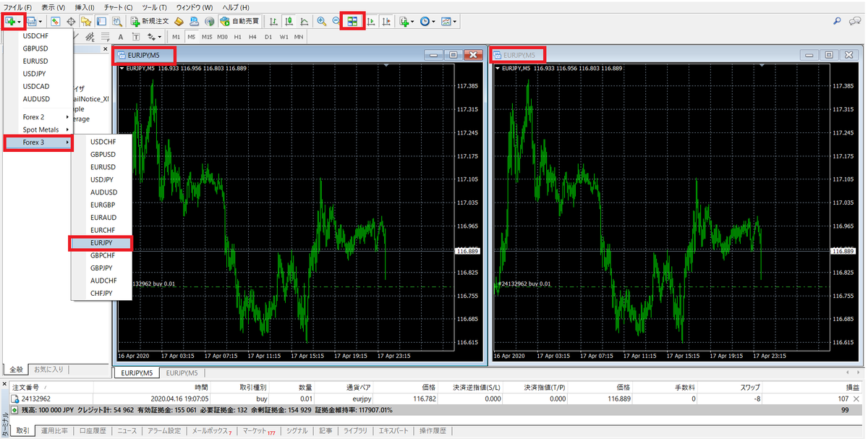The height and width of the screenshot is (439, 868).
Task: Switch to the 口座履歴 terminal tab
Action: pos(92,431)
